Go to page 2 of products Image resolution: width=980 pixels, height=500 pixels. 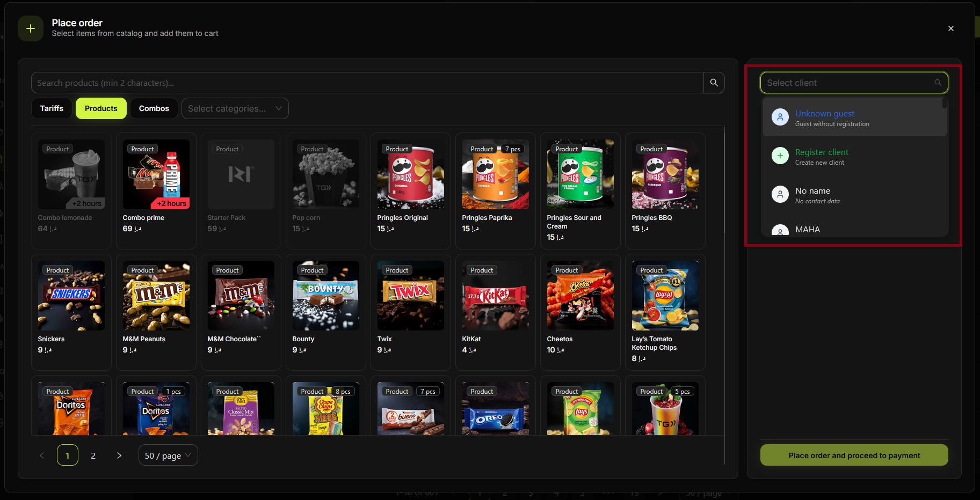click(x=93, y=455)
